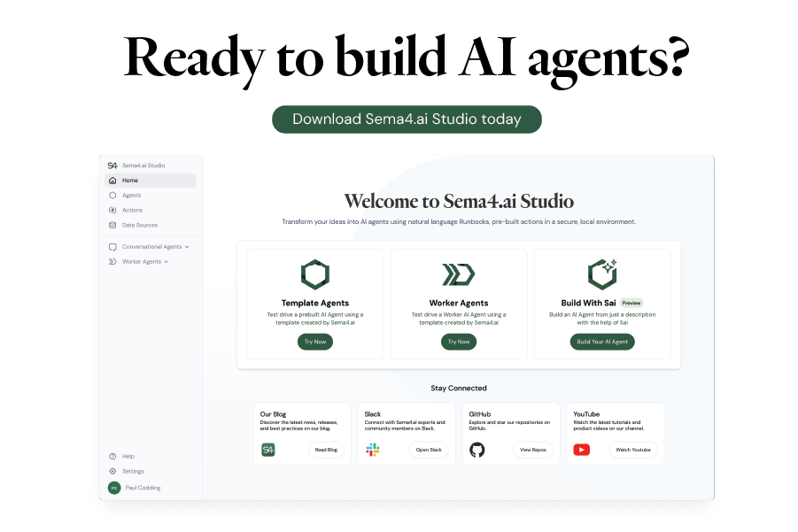Image resolution: width=798 pixels, height=532 pixels.
Task: Click the YouTube play logo icon
Action: [582, 450]
